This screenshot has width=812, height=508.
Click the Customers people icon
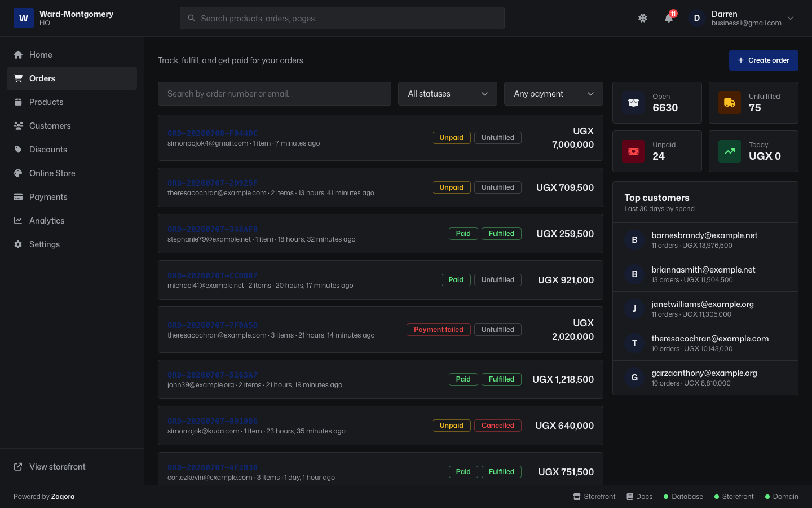point(18,126)
